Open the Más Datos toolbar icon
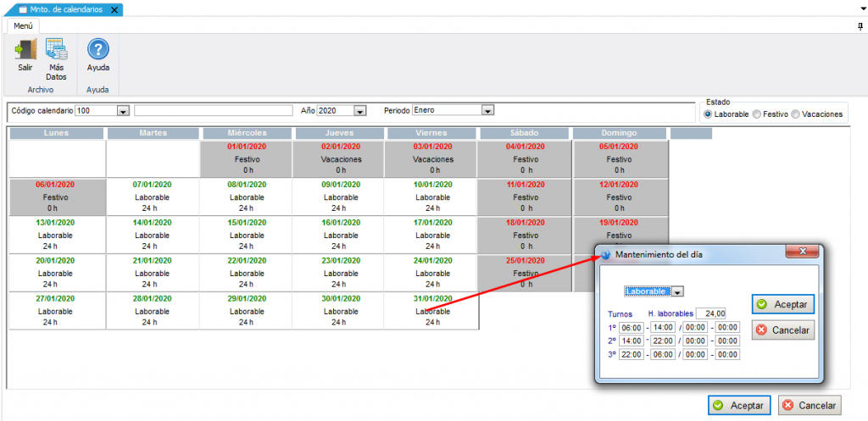The height and width of the screenshot is (421, 868). [56, 51]
